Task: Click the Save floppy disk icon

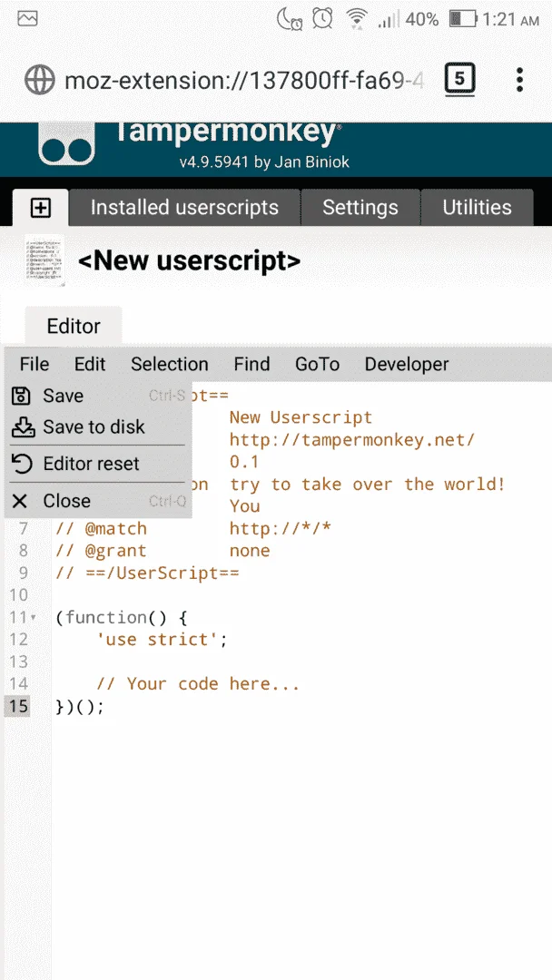Action: tap(22, 396)
